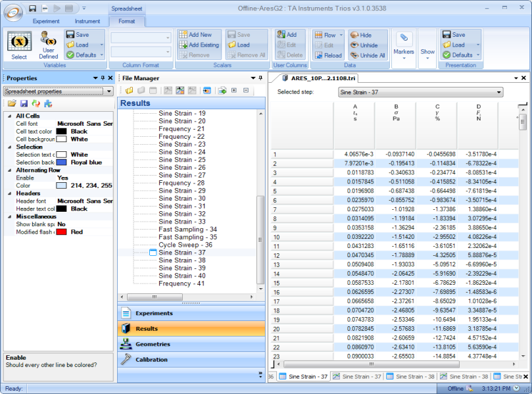Load scalars from file
This screenshot has height=394, width=532.
[239, 45]
